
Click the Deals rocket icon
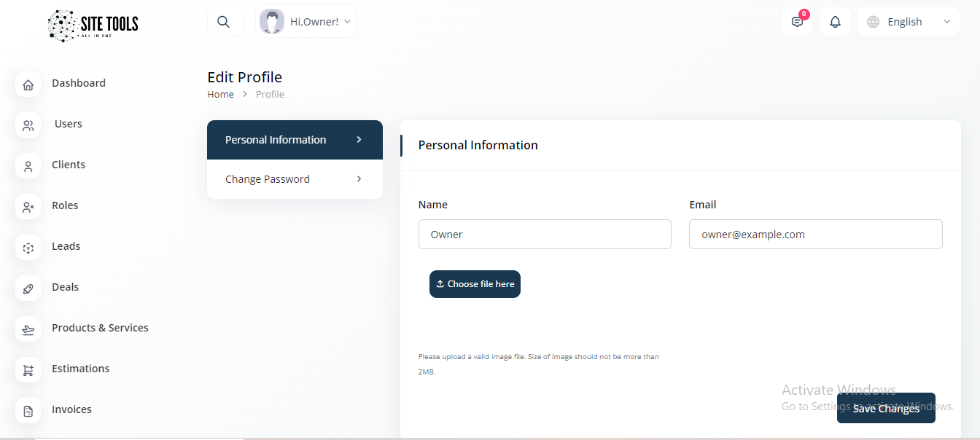point(28,289)
